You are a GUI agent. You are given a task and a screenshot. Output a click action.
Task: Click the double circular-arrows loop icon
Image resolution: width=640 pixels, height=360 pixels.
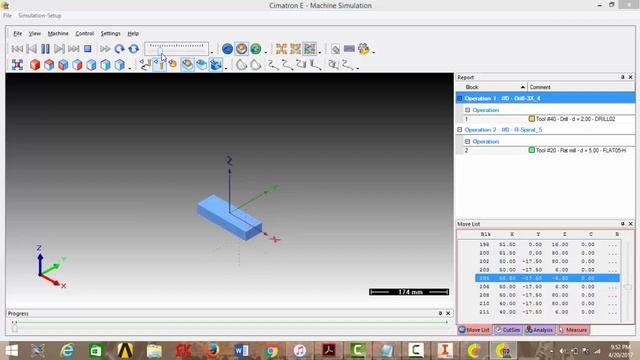[133, 49]
